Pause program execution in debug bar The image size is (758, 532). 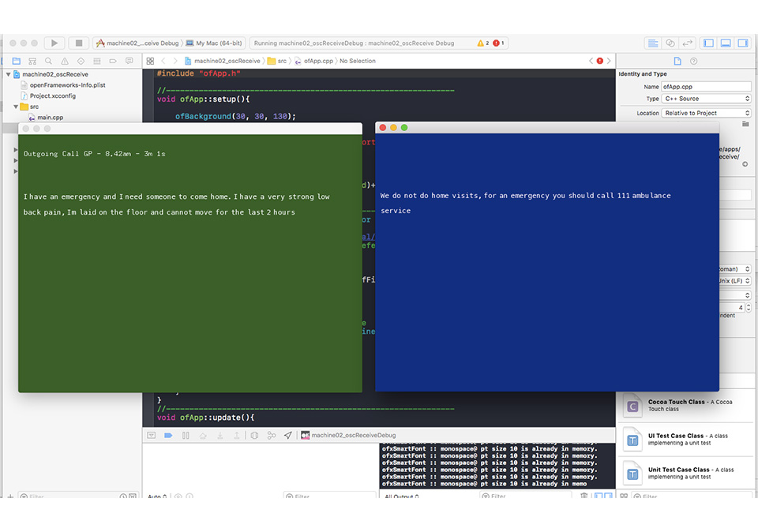point(186,436)
